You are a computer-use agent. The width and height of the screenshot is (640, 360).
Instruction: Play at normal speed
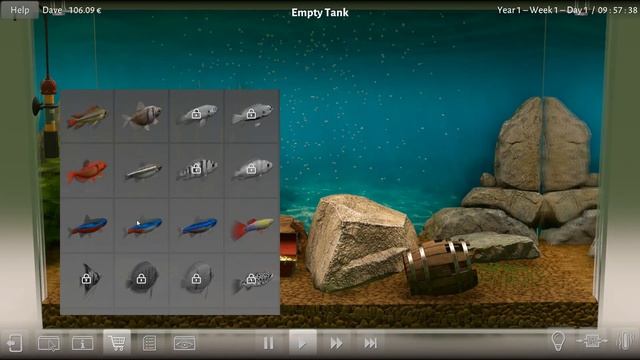pyautogui.click(x=302, y=343)
